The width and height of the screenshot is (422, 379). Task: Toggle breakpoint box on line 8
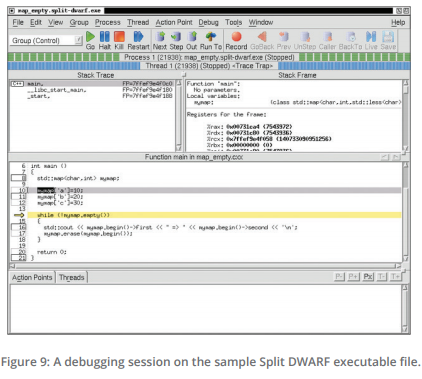[19, 178]
